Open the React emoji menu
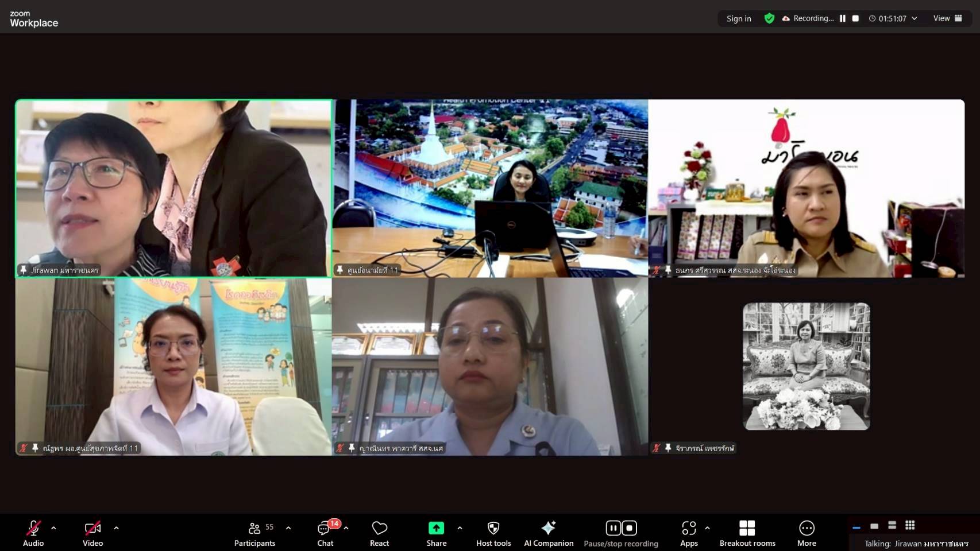This screenshot has height=551, width=980. point(379,533)
